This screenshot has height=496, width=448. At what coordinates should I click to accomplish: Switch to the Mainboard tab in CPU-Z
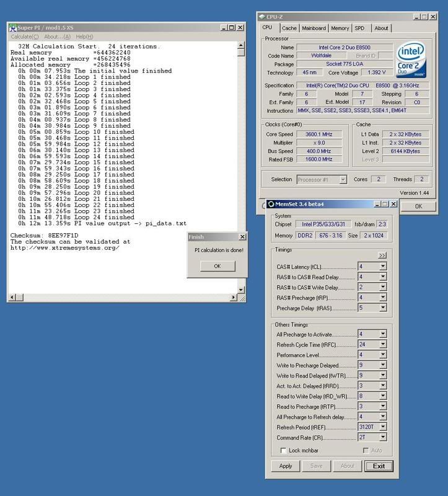(x=314, y=28)
